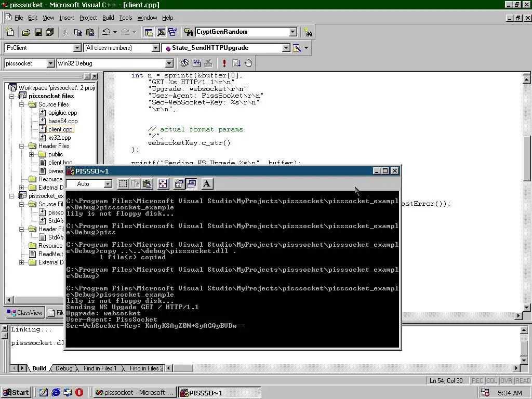Select apiglue.cpp in the file tree
This screenshot has width=532, height=399.
62,113
